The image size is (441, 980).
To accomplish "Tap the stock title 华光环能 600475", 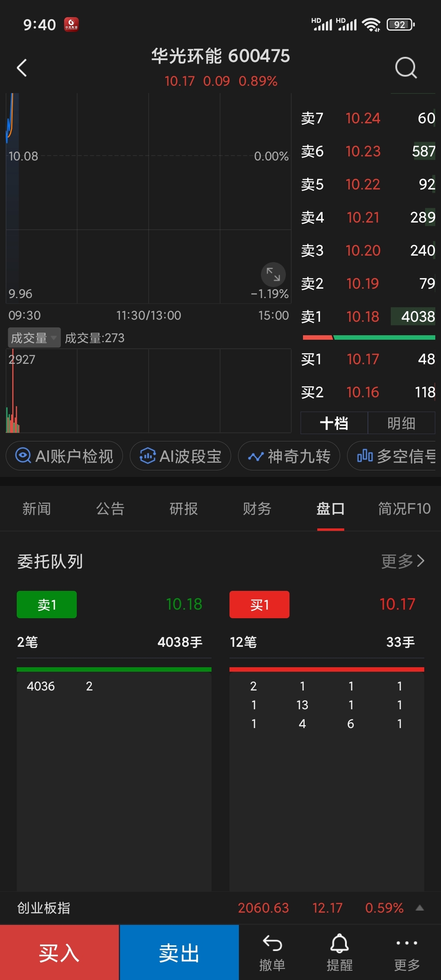I will (220, 56).
